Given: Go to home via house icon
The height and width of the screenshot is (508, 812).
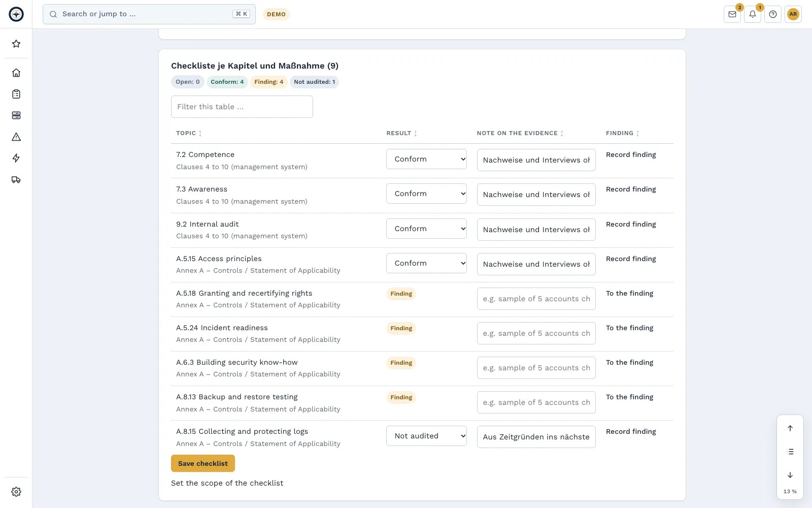Looking at the screenshot, I should click(x=16, y=73).
